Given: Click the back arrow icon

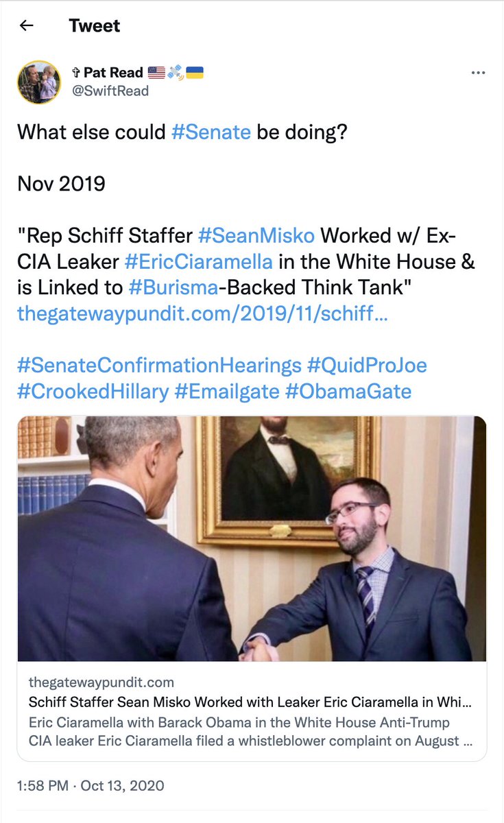Looking at the screenshot, I should click(27, 26).
